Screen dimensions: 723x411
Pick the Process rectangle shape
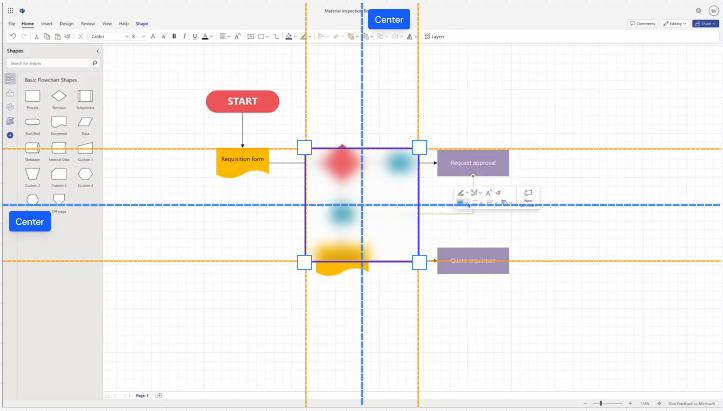click(x=32, y=96)
